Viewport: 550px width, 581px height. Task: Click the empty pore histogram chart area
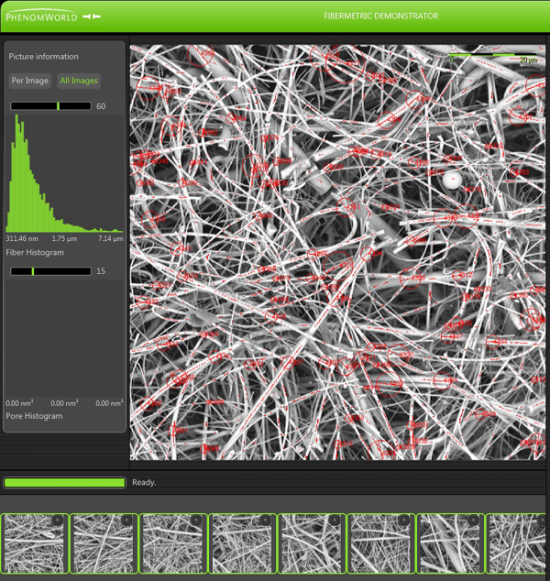tap(64, 339)
